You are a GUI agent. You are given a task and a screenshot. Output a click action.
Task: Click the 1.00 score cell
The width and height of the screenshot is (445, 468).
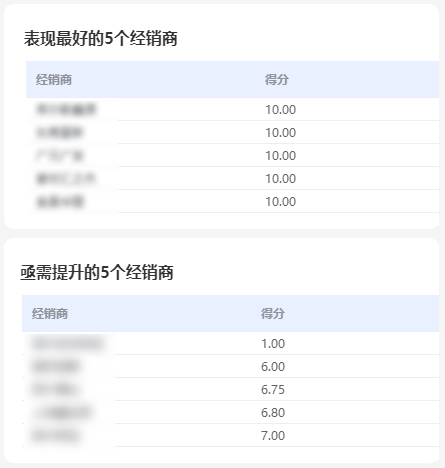[x=273, y=344]
